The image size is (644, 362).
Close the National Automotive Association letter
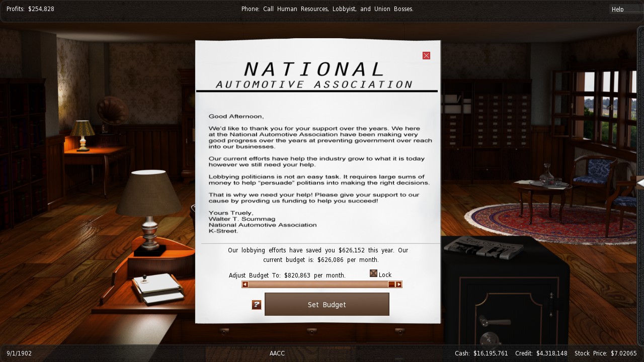pos(426,56)
